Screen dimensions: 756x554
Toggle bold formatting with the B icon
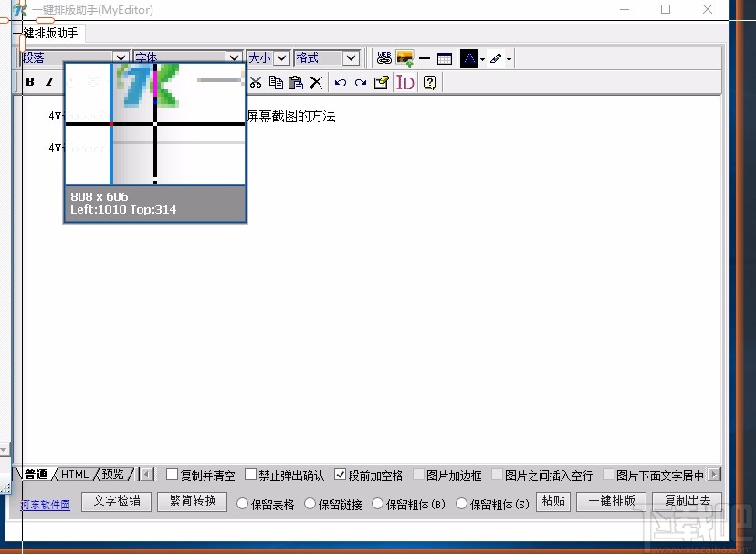click(30, 82)
